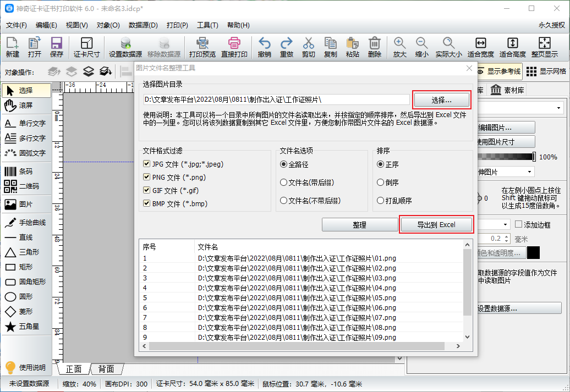This screenshot has width=570, height=392.
Task: Open the 文件(F) menu
Action: click(x=17, y=25)
